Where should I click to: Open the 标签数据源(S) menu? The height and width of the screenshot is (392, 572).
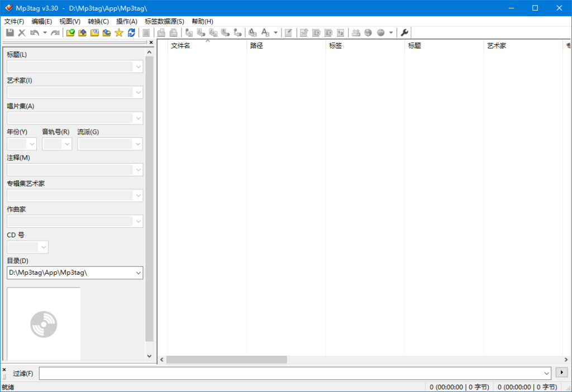[164, 22]
